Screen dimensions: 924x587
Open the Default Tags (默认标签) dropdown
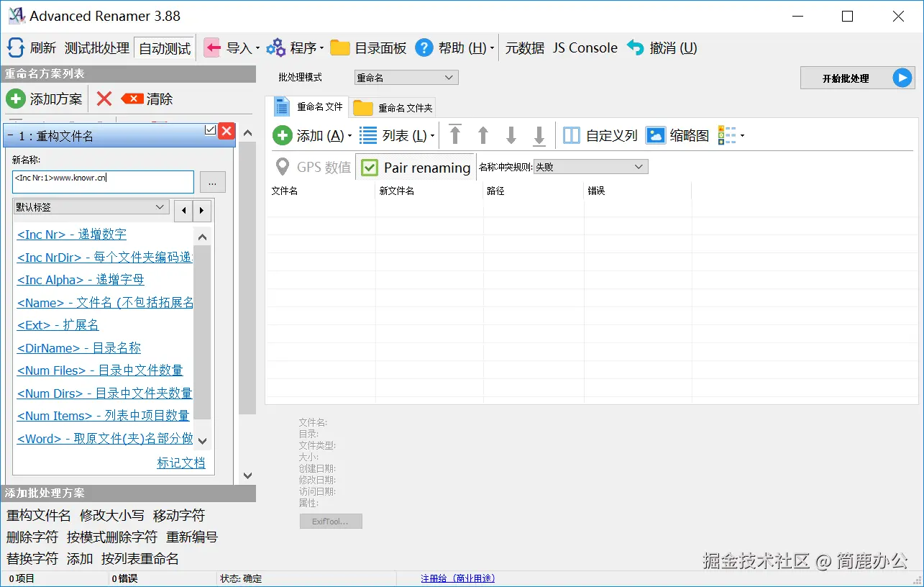click(x=91, y=207)
